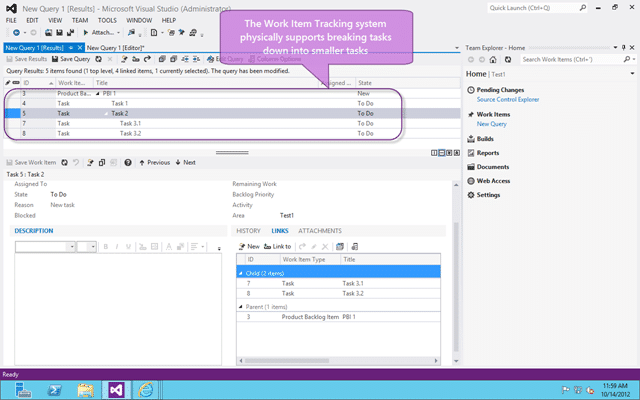Collapse the Child (2 items) group

[x=240, y=273]
